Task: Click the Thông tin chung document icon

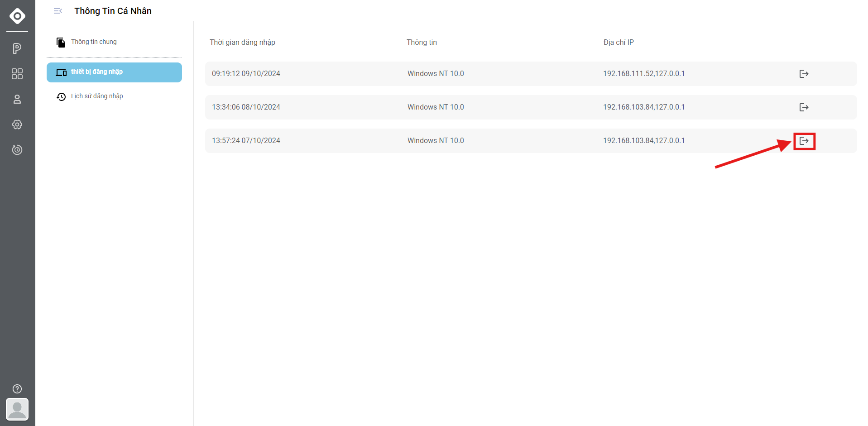Action: click(x=61, y=42)
